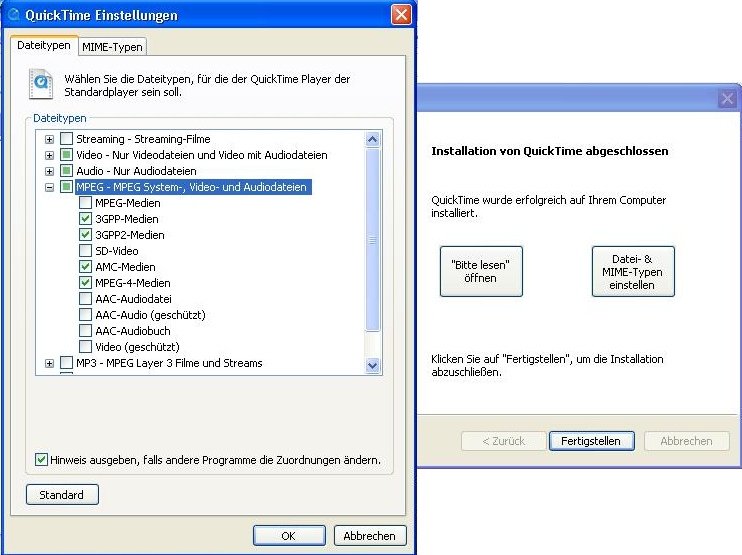
Task: Select the AMC-Medien label
Action: point(125,267)
